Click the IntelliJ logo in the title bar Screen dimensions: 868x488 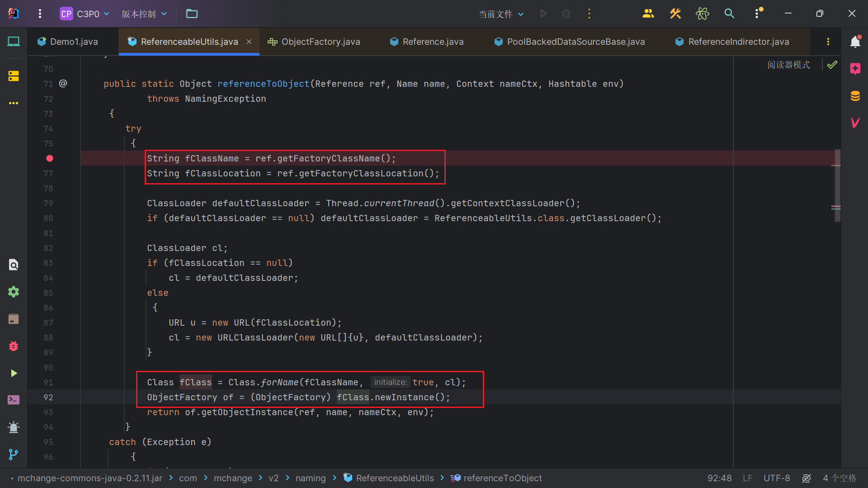tap(14, 14)
